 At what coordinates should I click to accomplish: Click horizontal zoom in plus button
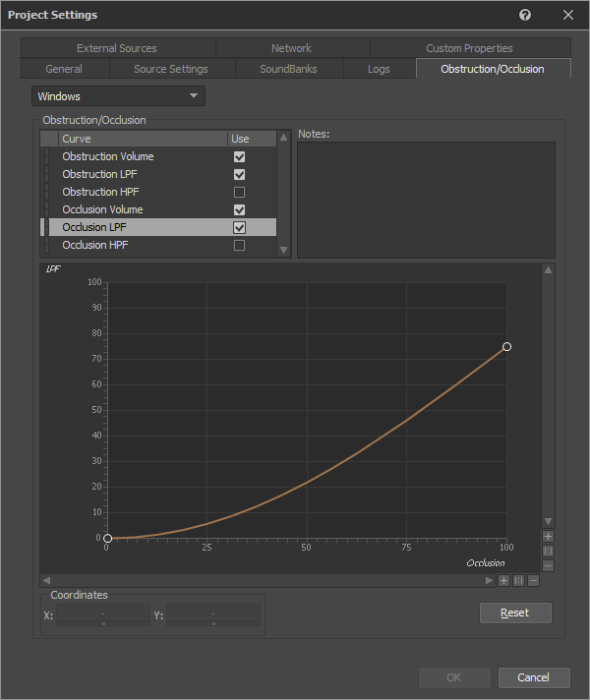point(503,580)
